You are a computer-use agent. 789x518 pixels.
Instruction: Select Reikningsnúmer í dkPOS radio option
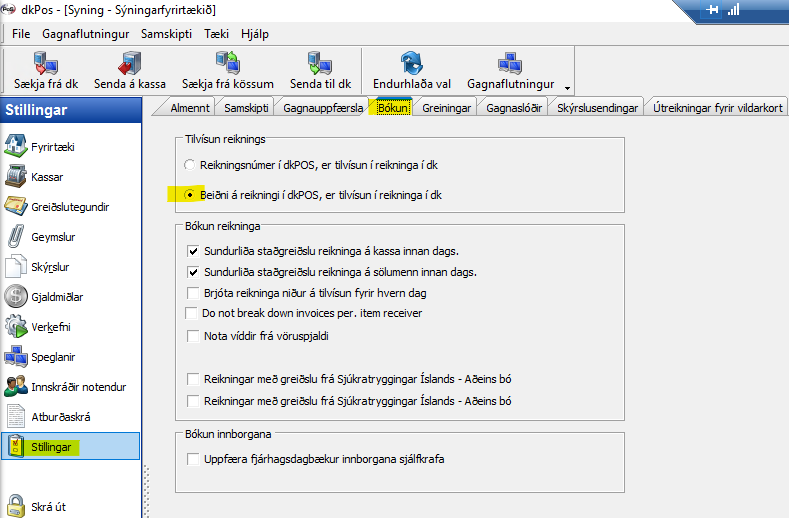[x=192, y=164]
